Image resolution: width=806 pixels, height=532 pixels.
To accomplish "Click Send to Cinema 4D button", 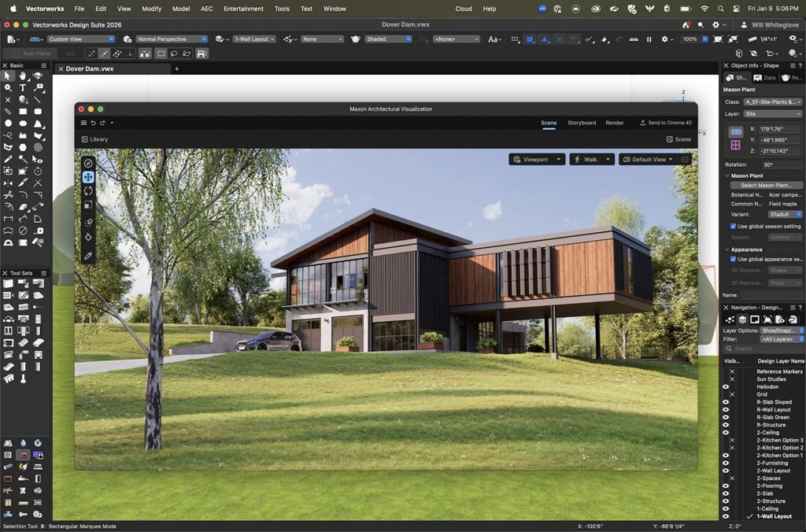I will tap(666, 123).
